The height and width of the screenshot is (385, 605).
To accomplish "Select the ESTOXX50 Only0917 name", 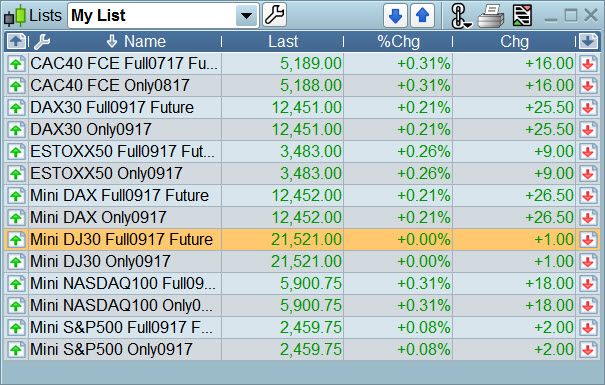I will coord(106,174).
